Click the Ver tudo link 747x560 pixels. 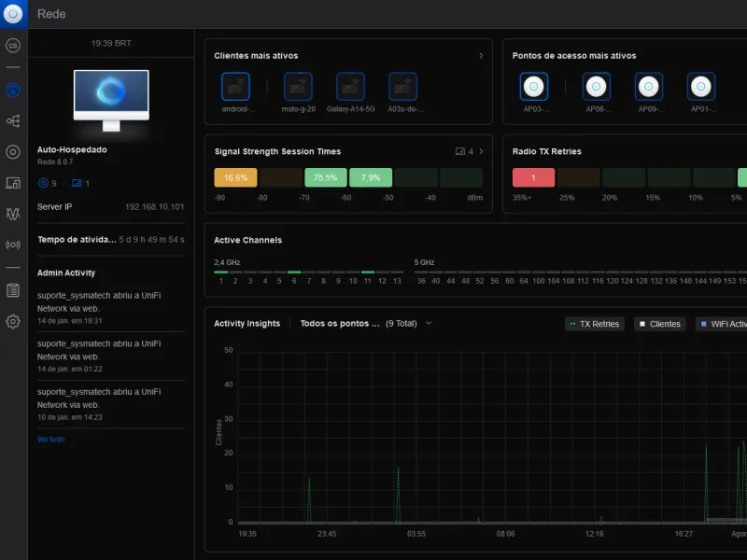[50, 439]
